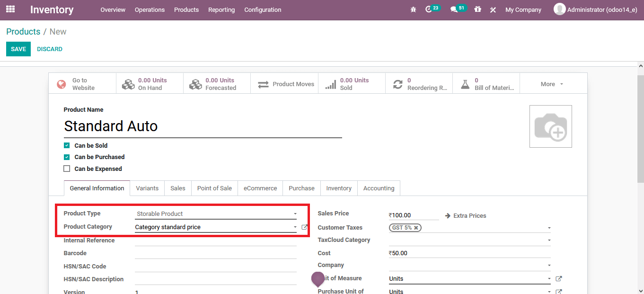Click the DISCARD button
This screenshot has height=294, width=644.
[x=50, y=49]
